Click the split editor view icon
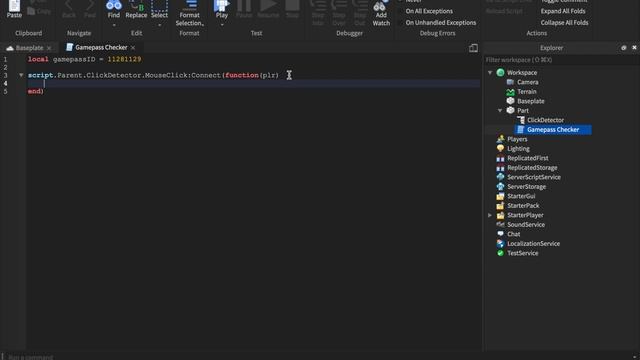Viewport: 640px width, 360px height. [x=473, y=48]
